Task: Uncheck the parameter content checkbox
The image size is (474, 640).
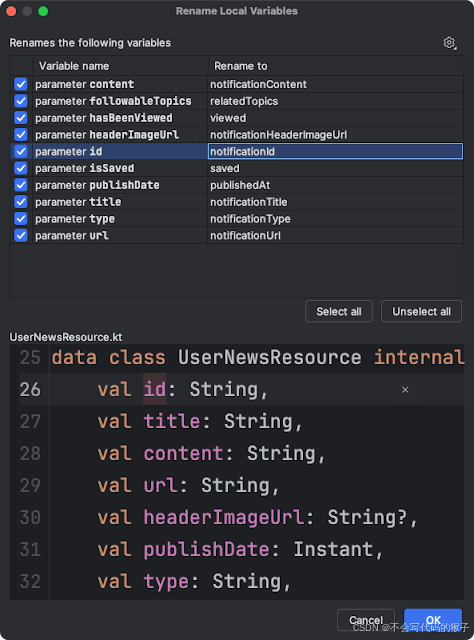Action: coord(21,84)
